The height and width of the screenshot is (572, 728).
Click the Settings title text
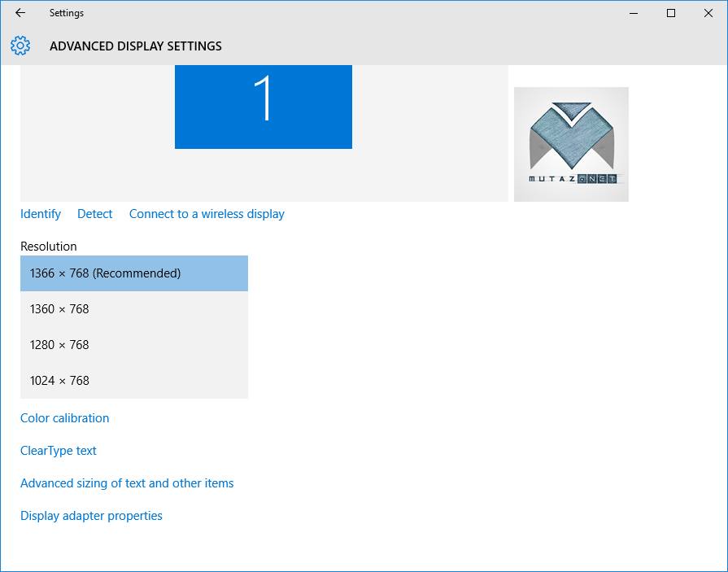tap(67, 13)
